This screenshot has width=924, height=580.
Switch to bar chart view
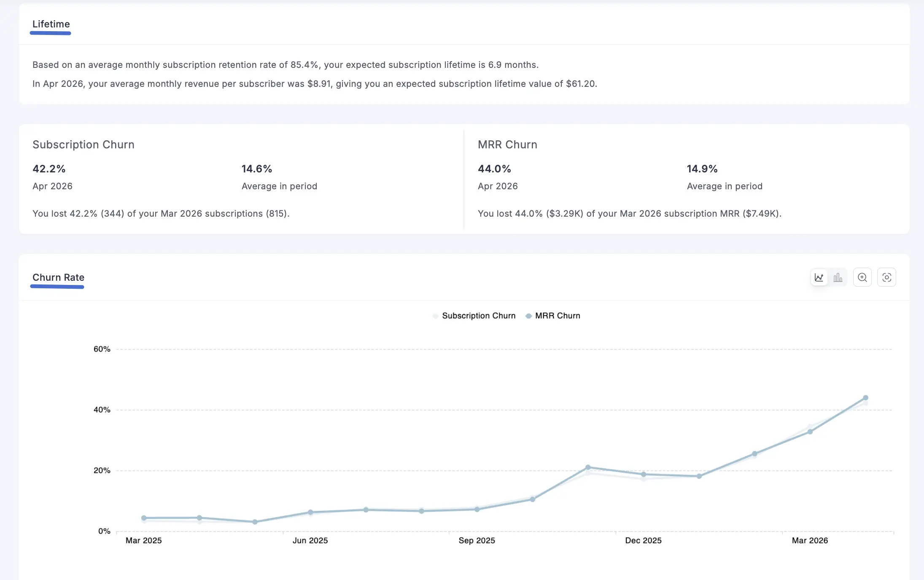tap(838, 277)
